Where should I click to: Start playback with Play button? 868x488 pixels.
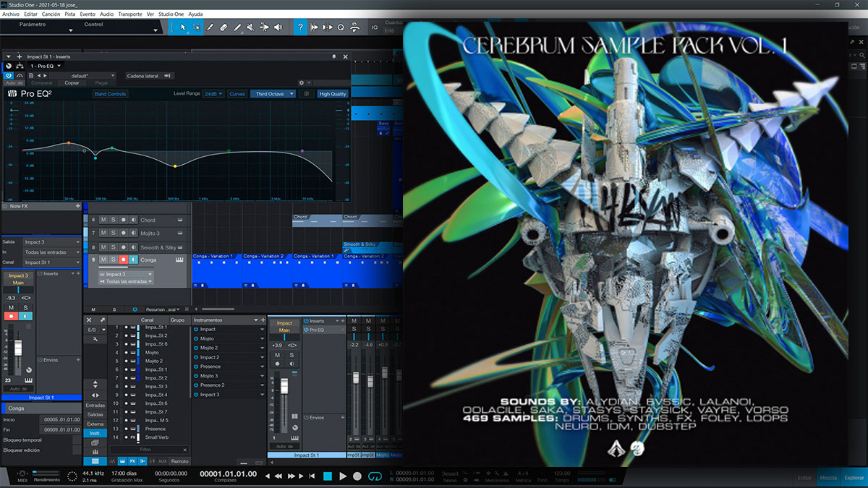(342, 476)
